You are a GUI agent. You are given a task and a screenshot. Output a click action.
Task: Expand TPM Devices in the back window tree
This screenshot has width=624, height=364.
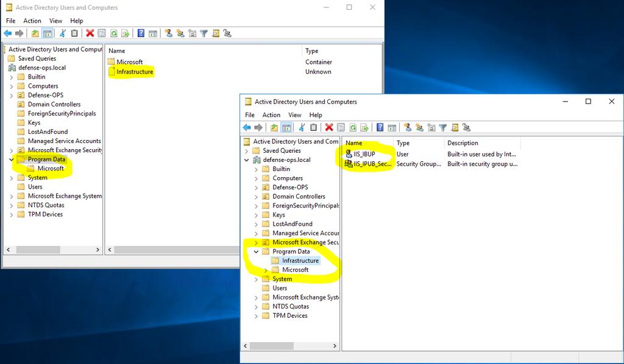pyautogui.click(x=11, y=215)
